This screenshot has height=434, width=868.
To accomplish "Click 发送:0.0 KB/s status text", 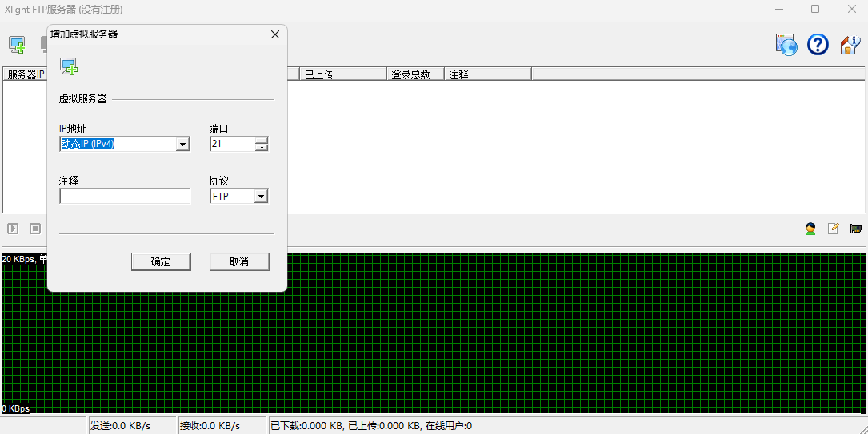I will [120, 426].
